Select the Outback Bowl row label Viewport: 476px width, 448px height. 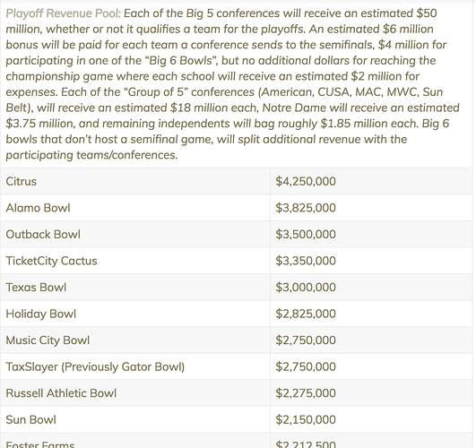pyautogui.click(x=43, y=235)
